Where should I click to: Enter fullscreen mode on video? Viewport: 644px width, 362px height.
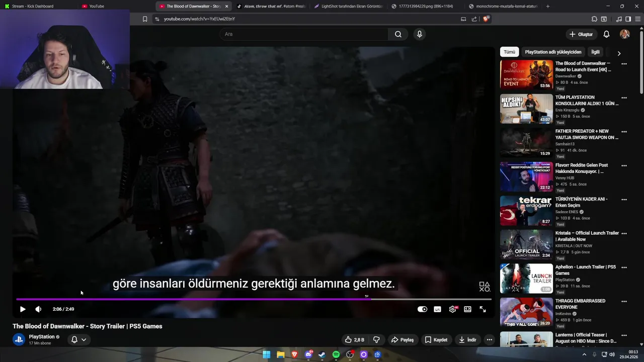coord(482,309)
